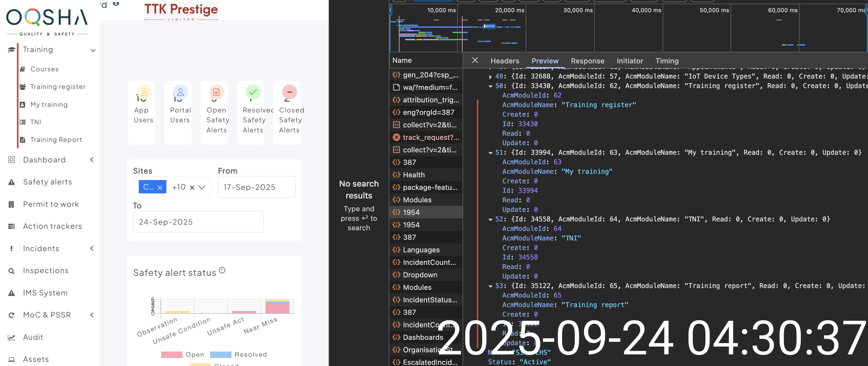Open the Timing tab
Image resolution: width=868 pixels, height=366 pixels.
(x=666, y=61)
